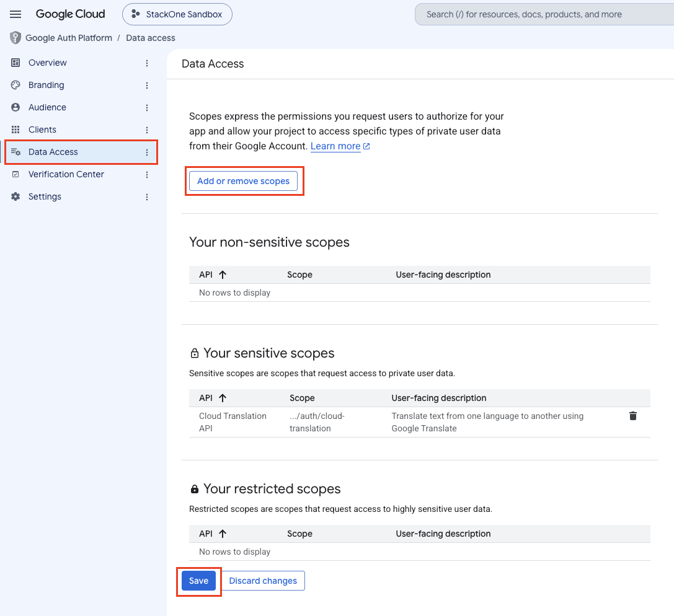
Task: Open the Branding page in sidebar
Action: 46,85
